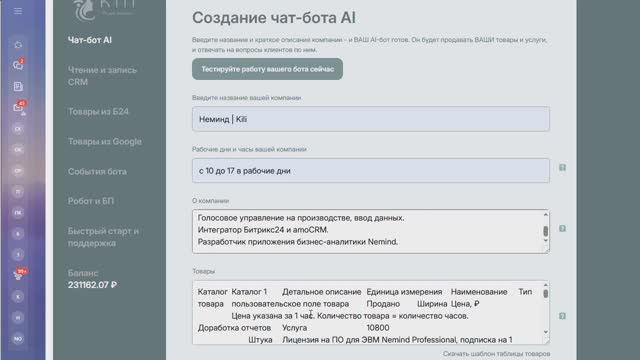This screenshot has width=640, height=360.
Task: Select the П circle in sidebar
Action: pos(18,192)
